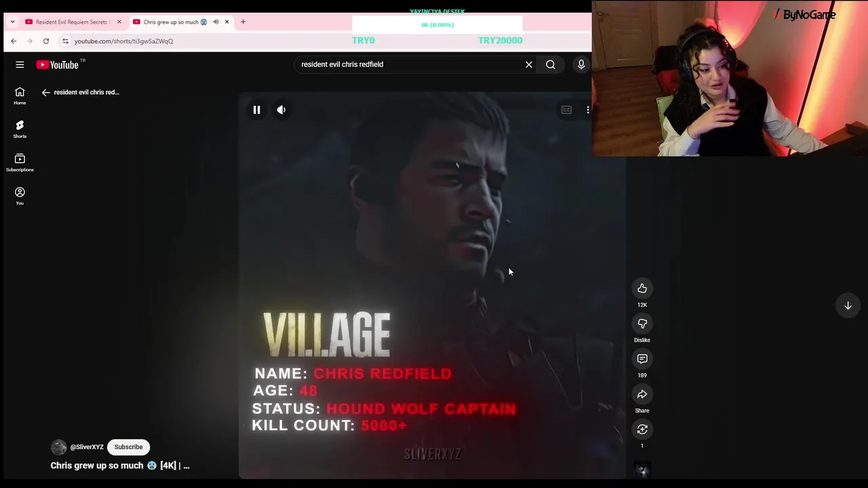Subscribe to @SliverXYZ

[128, 447]
